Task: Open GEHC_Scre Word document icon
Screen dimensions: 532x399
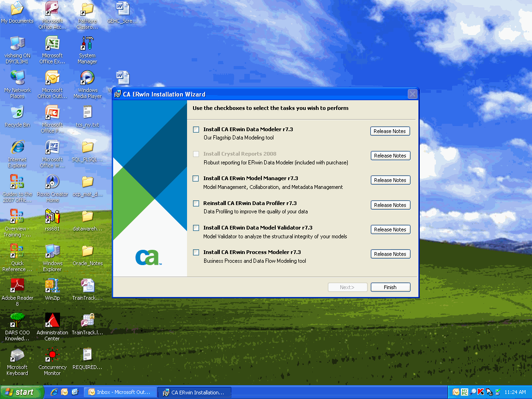Action: tap(122, 12)
